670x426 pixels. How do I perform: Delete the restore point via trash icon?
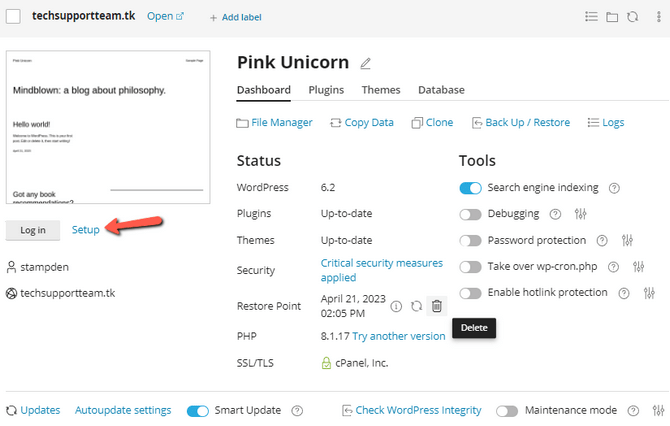click(x=436, y=306)
